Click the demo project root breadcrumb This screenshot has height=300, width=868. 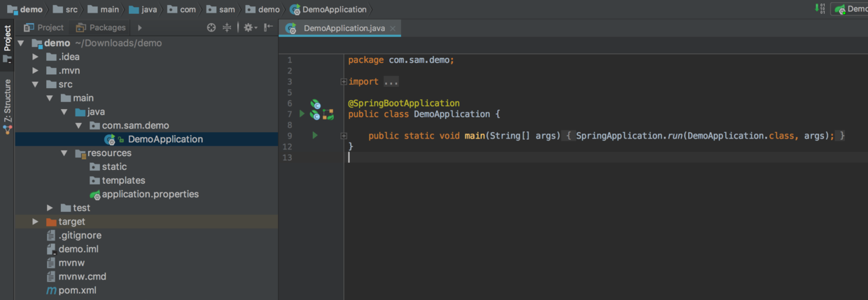(25, 9)
